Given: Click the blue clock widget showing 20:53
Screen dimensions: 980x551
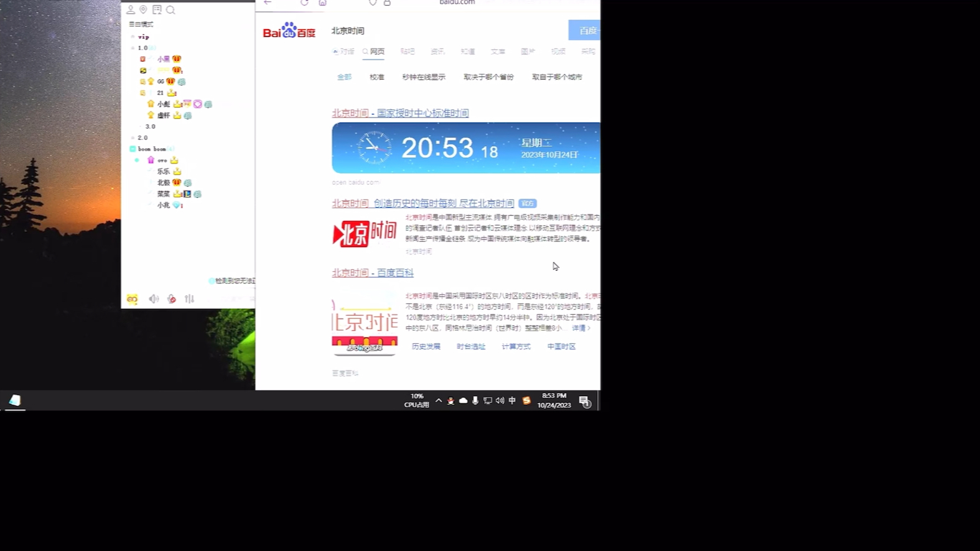Looking at the screenshot, I should tap(466, 148).
